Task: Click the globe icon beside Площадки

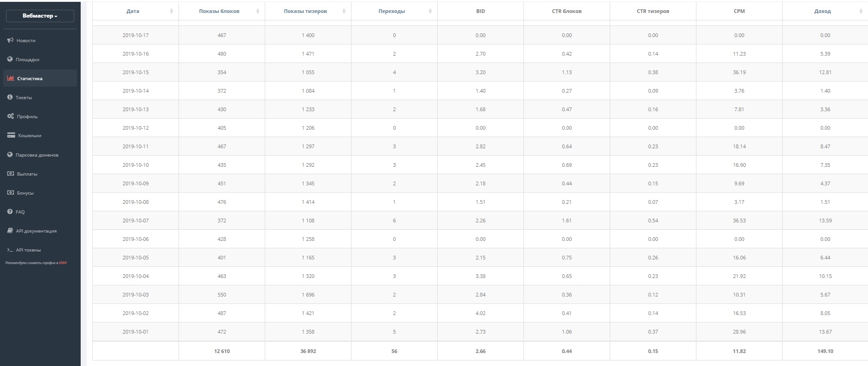Action: tap(10, 59)
